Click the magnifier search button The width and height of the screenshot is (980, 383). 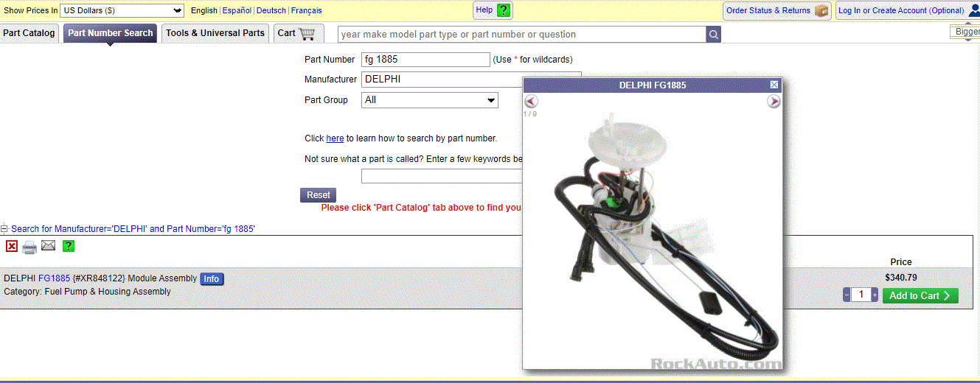713,34
